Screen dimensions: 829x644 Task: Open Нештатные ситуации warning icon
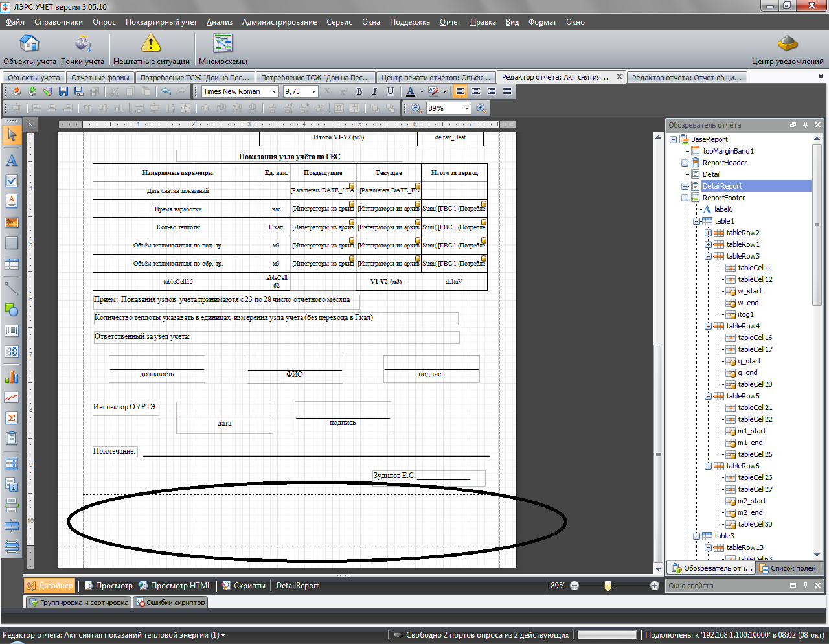(x=151, y=50)
